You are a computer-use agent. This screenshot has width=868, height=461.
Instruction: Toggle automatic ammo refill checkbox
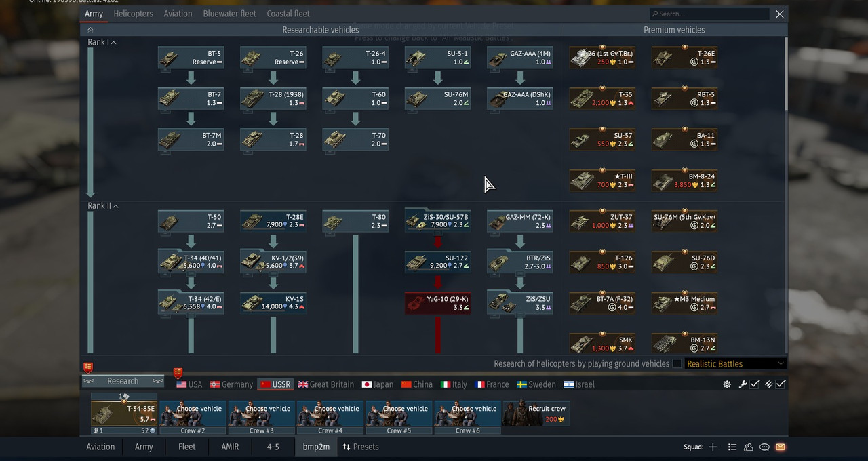781,384
